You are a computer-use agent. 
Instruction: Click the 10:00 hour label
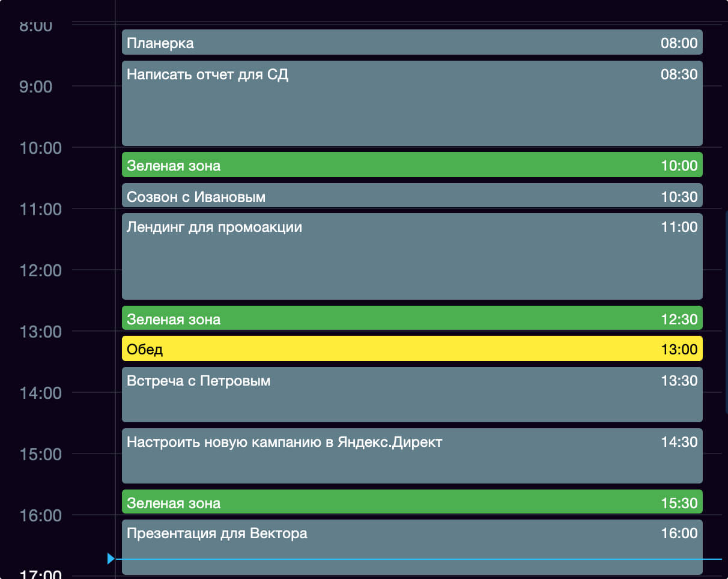pyautogui.click(x=41, y=148)
